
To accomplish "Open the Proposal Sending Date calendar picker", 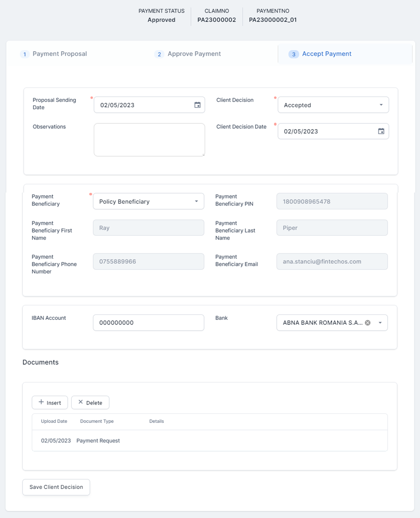I will (197, 105).
